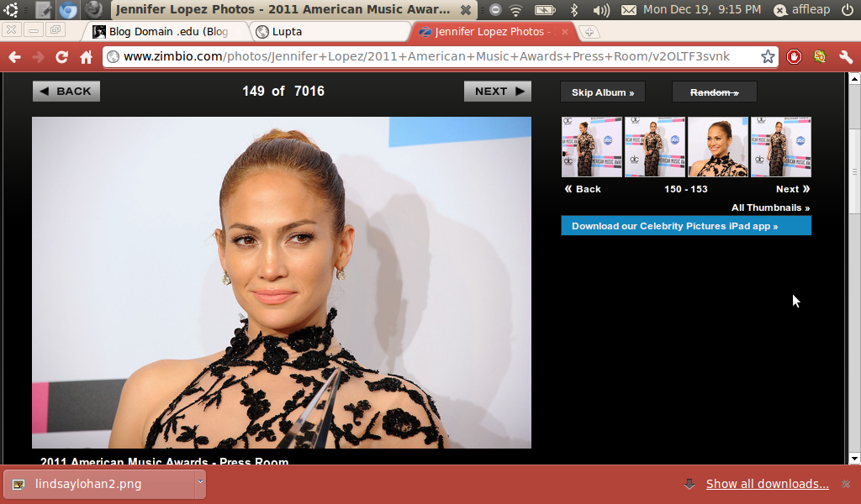The width and height of the screenshot is (861, 504).
Task: Click the URL address field
Action: click(x=439, y=56)
